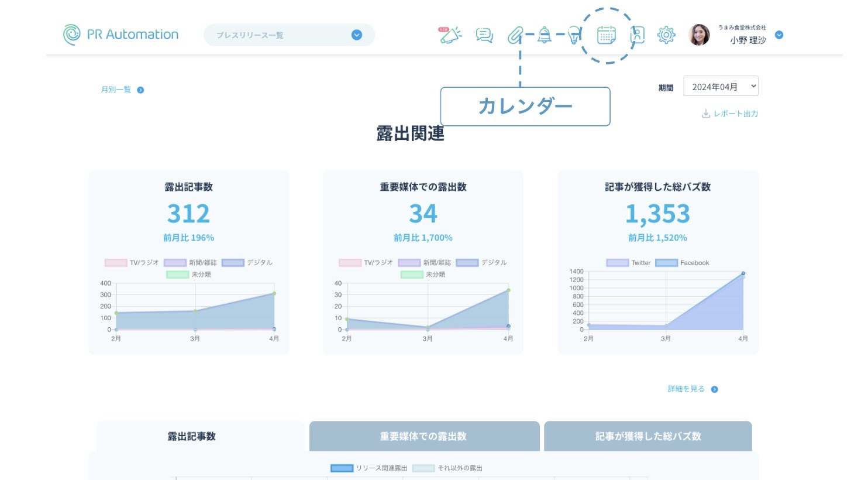Switch to 重要媒体での露出数 tab
The image size is (868, 480).
(x=423, y=436)
